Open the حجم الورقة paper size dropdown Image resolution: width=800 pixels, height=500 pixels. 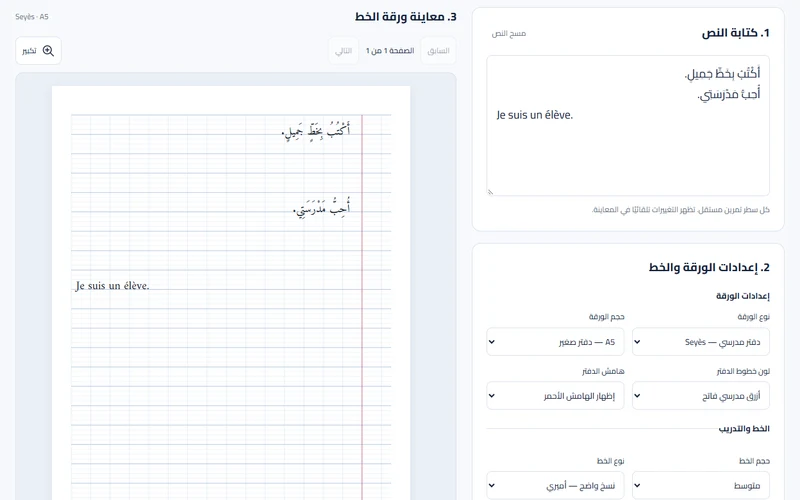(555, 342)
